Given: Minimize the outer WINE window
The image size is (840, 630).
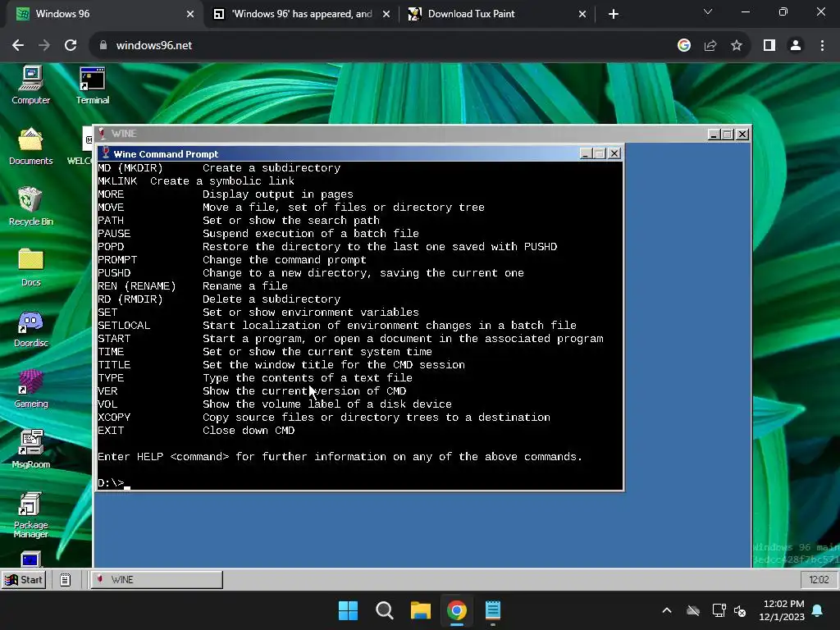Looking at the screenshot, I should coord(713,135).
